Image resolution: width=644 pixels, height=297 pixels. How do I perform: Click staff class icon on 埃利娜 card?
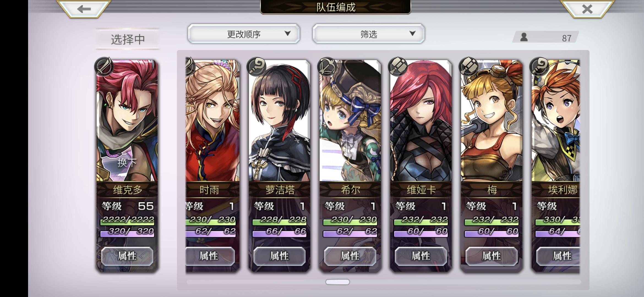[x=539, y=67]
